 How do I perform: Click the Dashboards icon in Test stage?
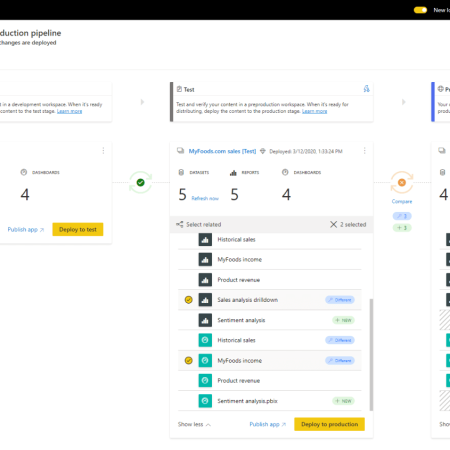[x=285, y=172]
